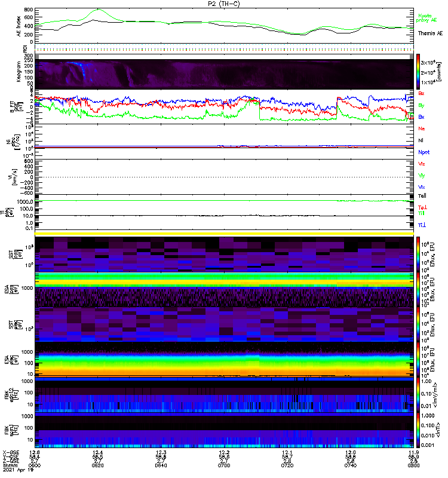Click the date label 2021 Apr 19
448x478 pixels.
click(19, 470)
